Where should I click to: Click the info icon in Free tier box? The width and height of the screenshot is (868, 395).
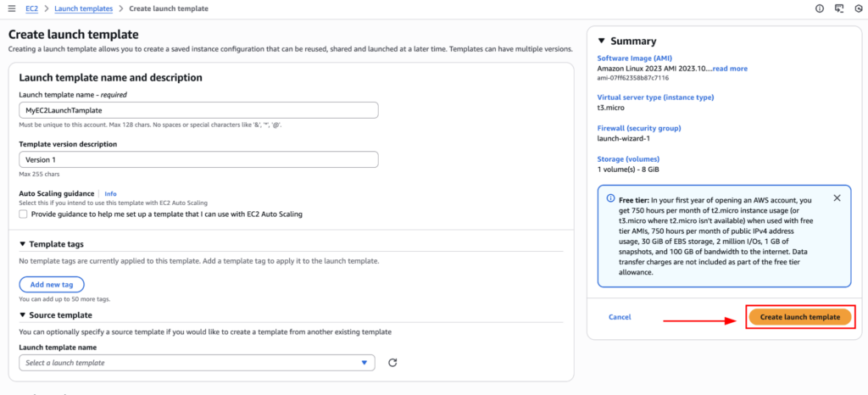point(610,198)
